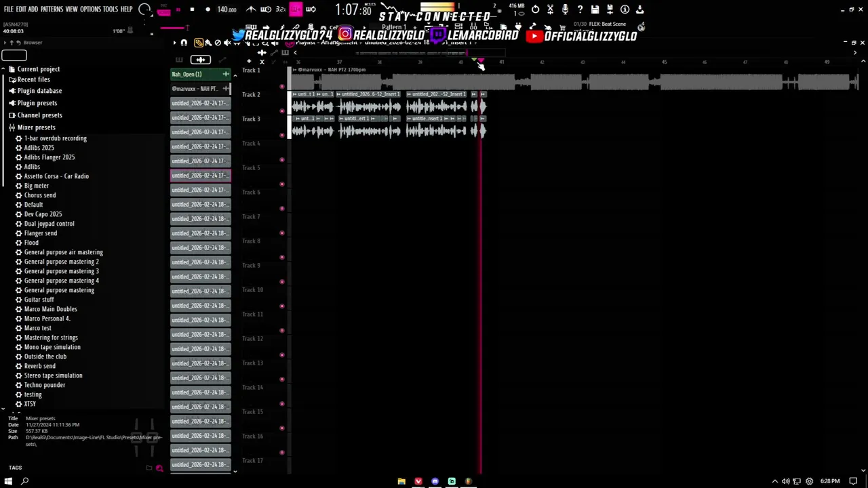Select the playlist mute tool
Image resolution: width=868 pixels, height=488 pixels.
[x=227, y=43]
